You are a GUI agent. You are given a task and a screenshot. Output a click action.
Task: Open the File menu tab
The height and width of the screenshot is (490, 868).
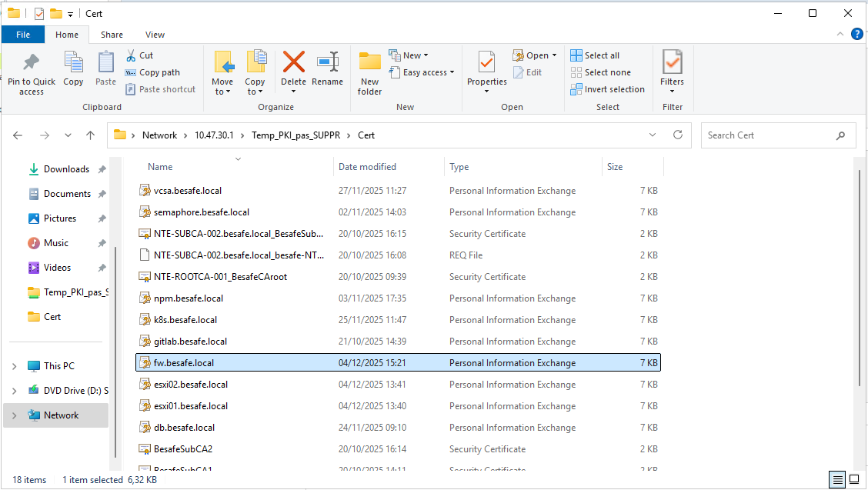[22, 35]
